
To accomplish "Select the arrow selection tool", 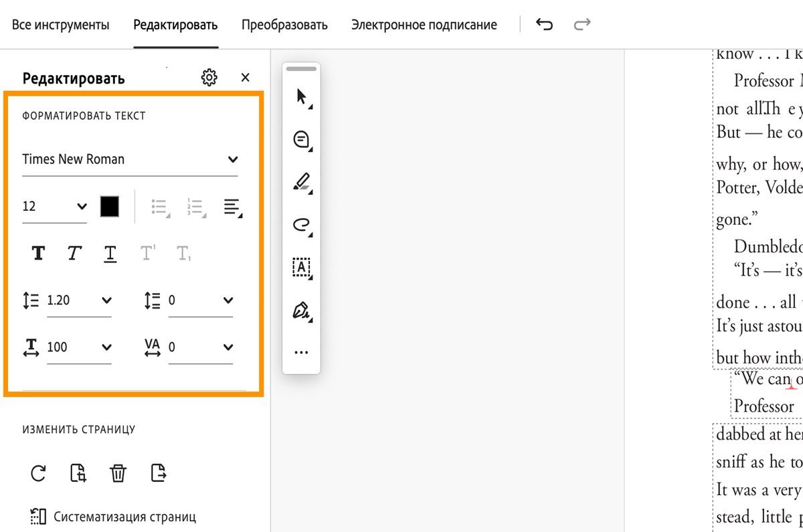I will (x=302, y=97).
